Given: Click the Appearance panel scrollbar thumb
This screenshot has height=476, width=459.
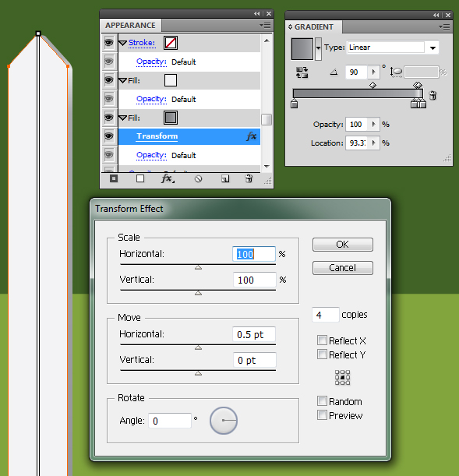Looking at the screenshot, I should [x=267, y=119].
